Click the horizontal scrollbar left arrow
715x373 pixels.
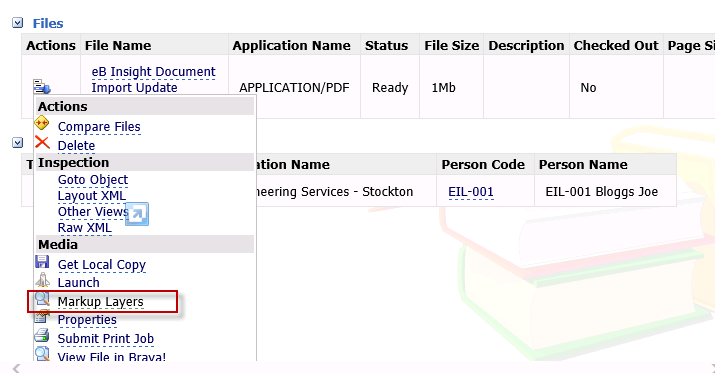16,368
